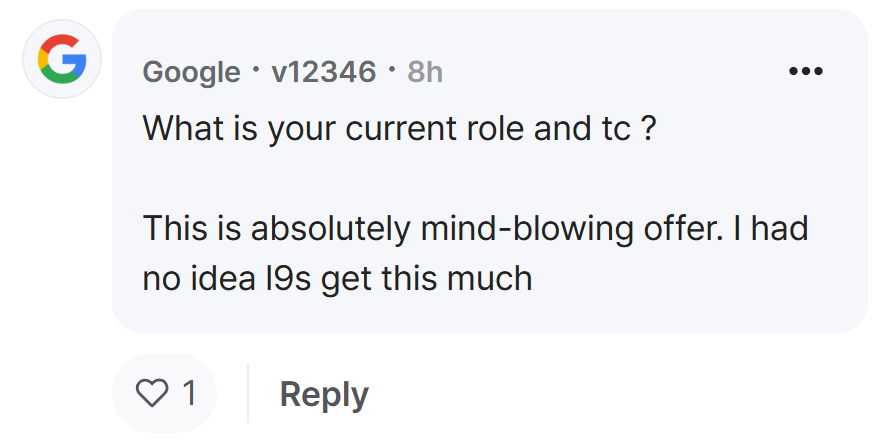Click the 8h timestamp
The image size is (882, 438).
425,72
